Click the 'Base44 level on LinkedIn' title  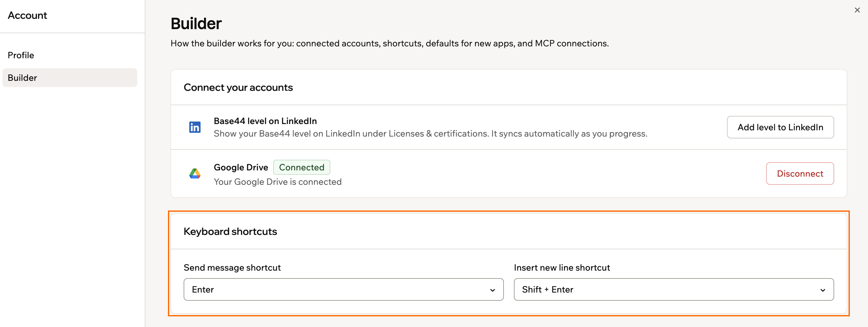click(265, 121)
